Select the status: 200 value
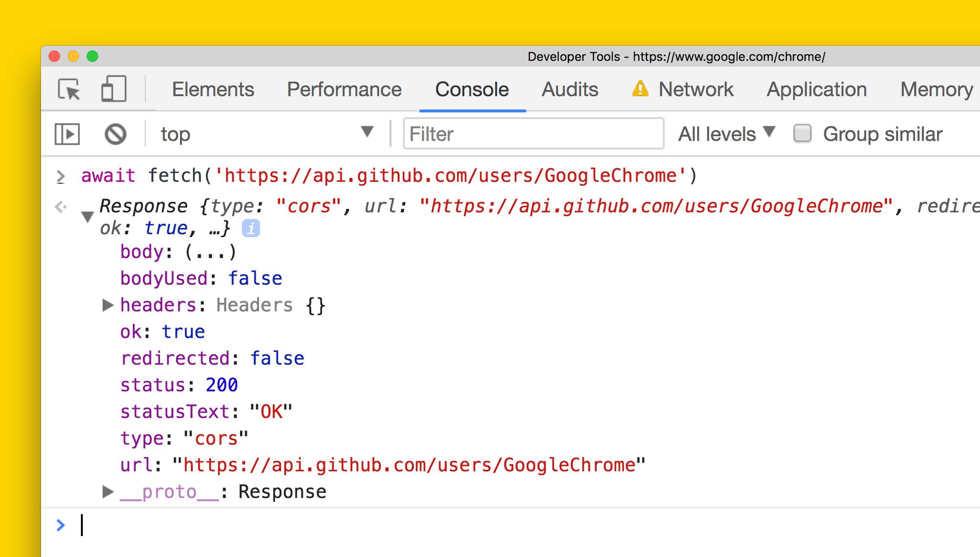 222,385
